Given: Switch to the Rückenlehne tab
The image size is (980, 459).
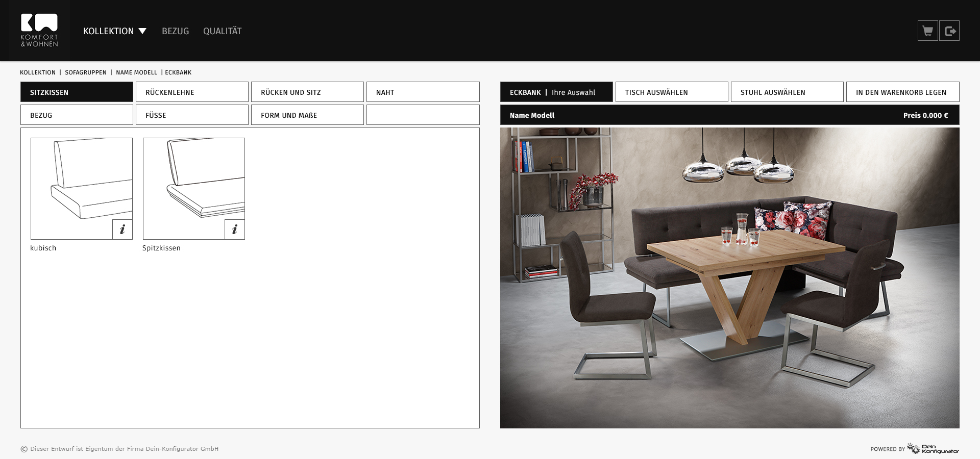Looking at the screenshot, I should (x=192, y=92).
